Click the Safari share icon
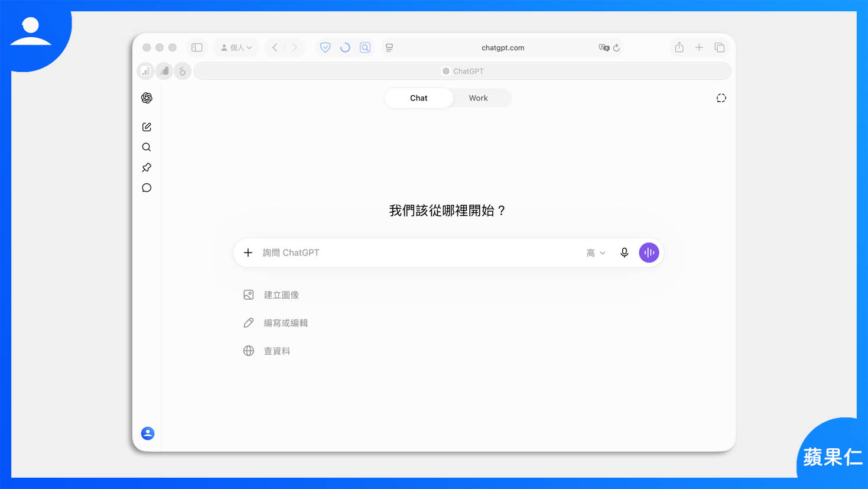 [679, 47]
